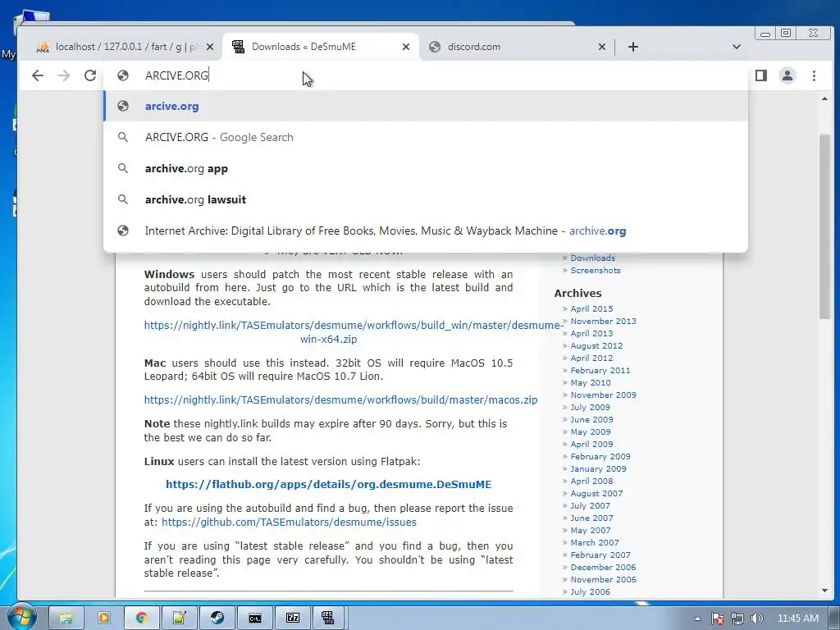Click the scrollbar up arrow
This screenshot has width=840, height=630.
click(x=824, y=99)
